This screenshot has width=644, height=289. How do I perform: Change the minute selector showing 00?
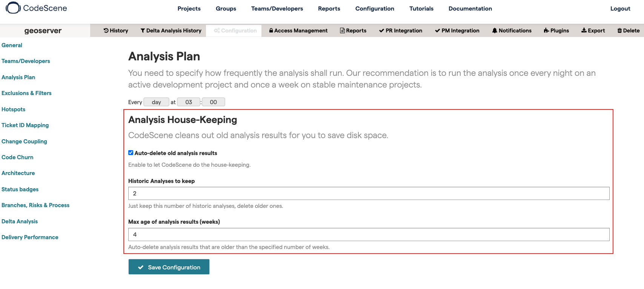[x=213, y=102]
